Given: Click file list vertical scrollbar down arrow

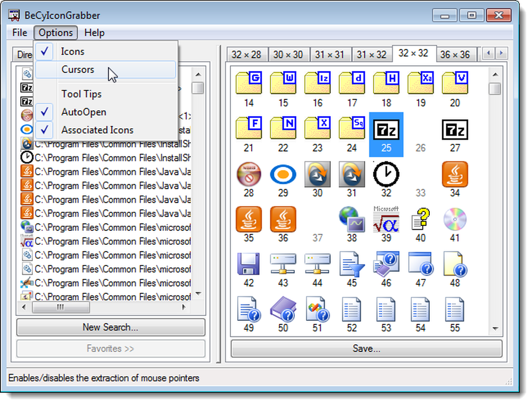Looking at the screenshot, I should pyautogui.click(x=198, y=294).
